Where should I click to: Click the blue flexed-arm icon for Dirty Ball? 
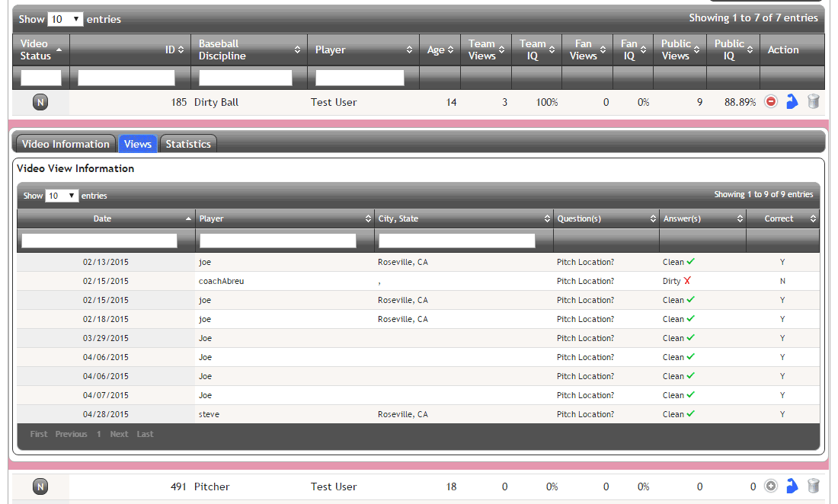tap(792, 102)
